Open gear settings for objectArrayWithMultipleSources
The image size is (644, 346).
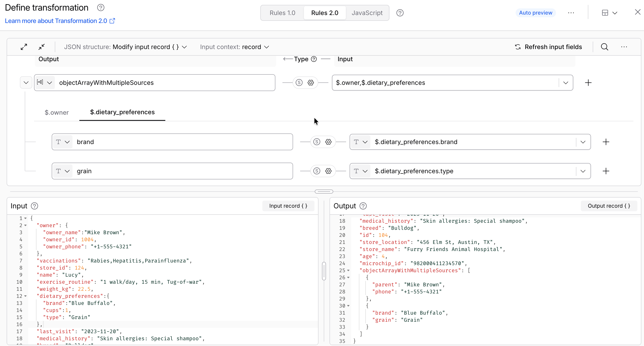[x=311, y=82]
